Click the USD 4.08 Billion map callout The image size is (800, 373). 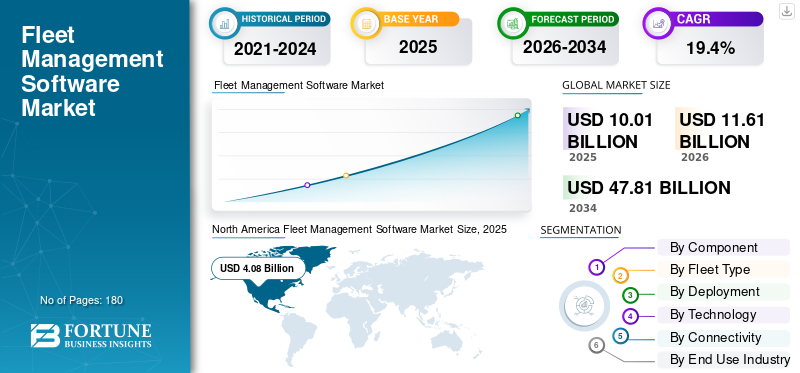pos(257,268)
